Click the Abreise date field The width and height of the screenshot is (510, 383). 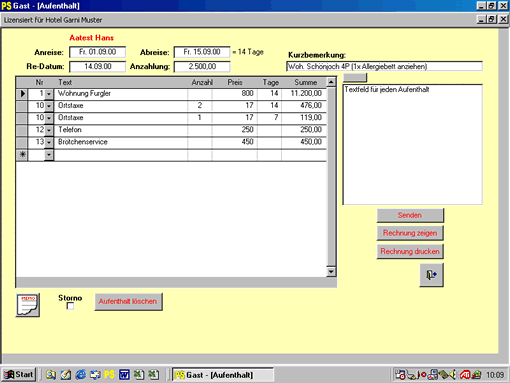point(202,52)
